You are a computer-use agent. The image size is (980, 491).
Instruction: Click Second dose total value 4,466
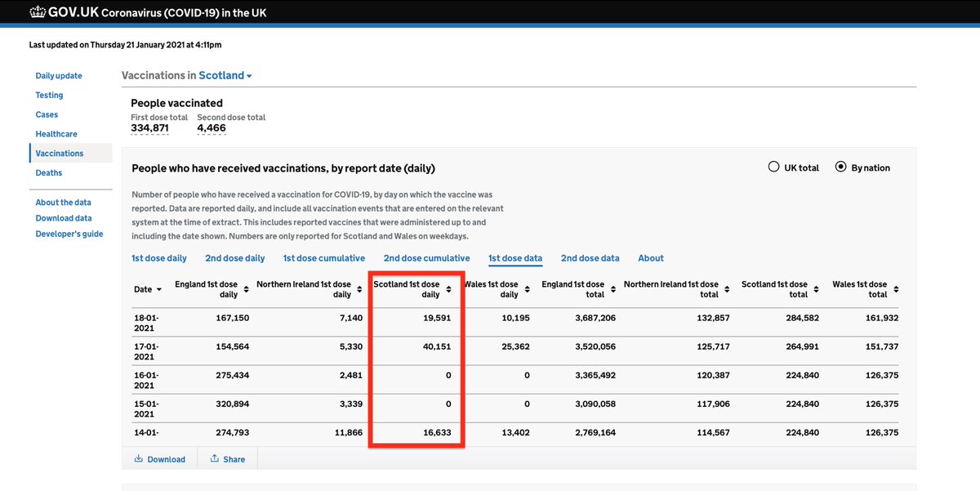[x=212, y=128]
